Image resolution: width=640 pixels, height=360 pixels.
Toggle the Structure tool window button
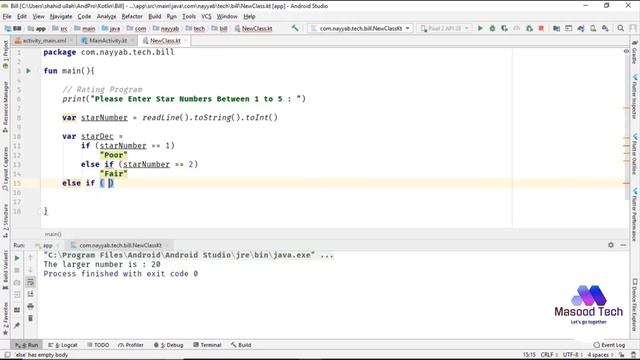click(5, 220)
